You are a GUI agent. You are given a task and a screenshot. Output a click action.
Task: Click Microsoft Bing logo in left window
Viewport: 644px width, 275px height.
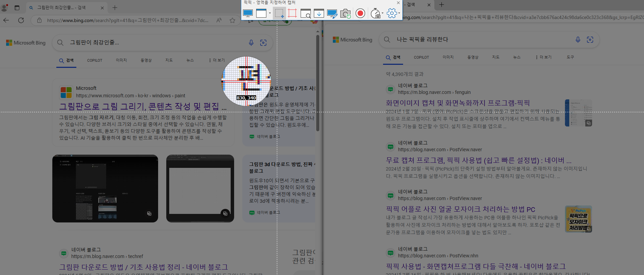(x=26, y=43)
